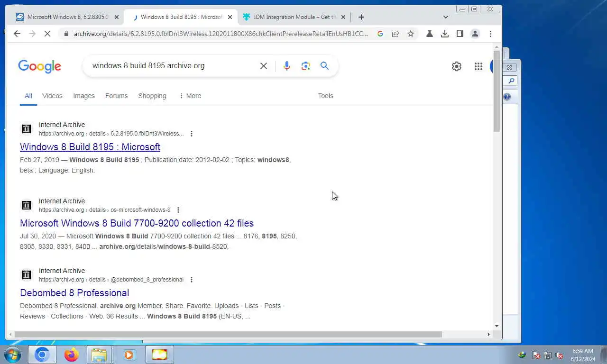Click the IDM tray icon
The height and width of the screenshot is (364, 607).
point(522,355)
